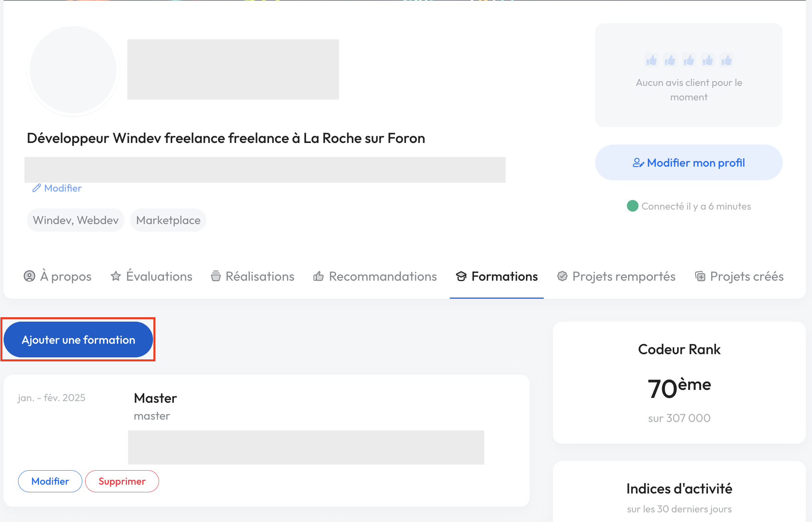Image resolution: width=812 pixels, height=522 pixels.
Task: Click user-edit icon in Modifier mon profil
Action: coord(638,163)
